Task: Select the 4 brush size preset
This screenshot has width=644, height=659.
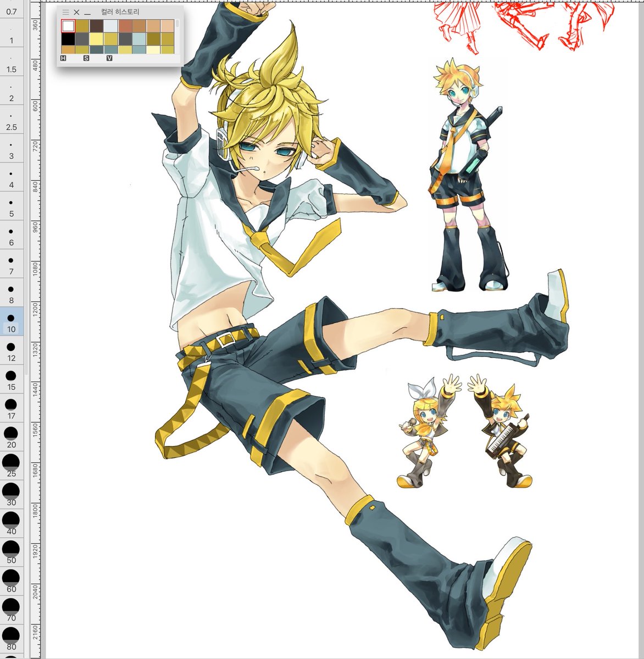Action: point(11,177)
